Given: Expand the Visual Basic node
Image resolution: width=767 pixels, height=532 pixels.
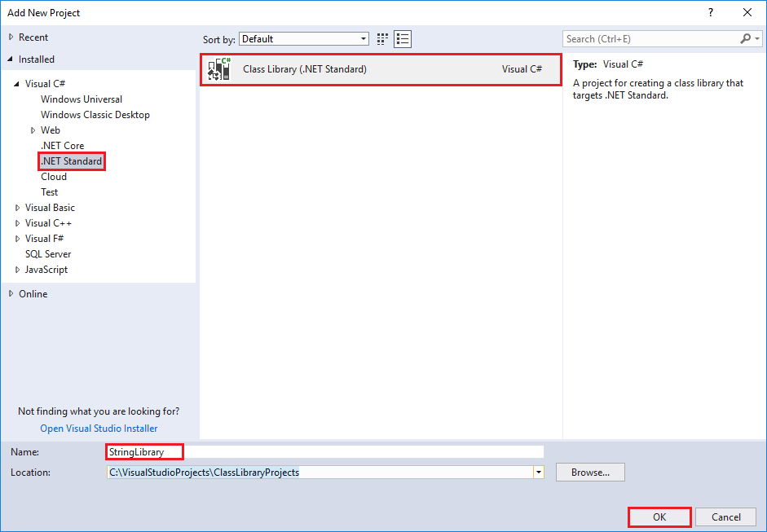Looking at the screenshot, I should coord(18,207).
